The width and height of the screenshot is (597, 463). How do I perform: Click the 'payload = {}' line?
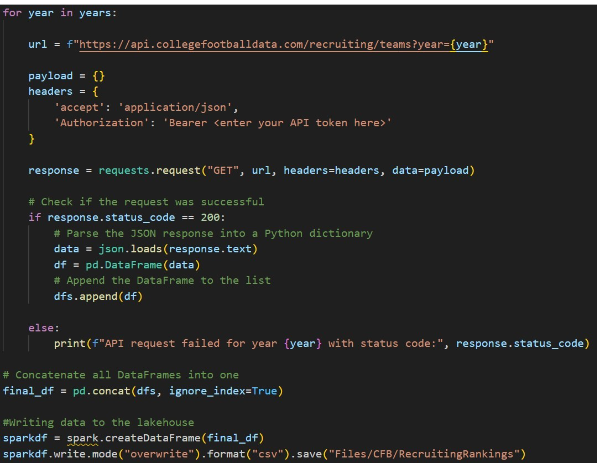(66, 76)
